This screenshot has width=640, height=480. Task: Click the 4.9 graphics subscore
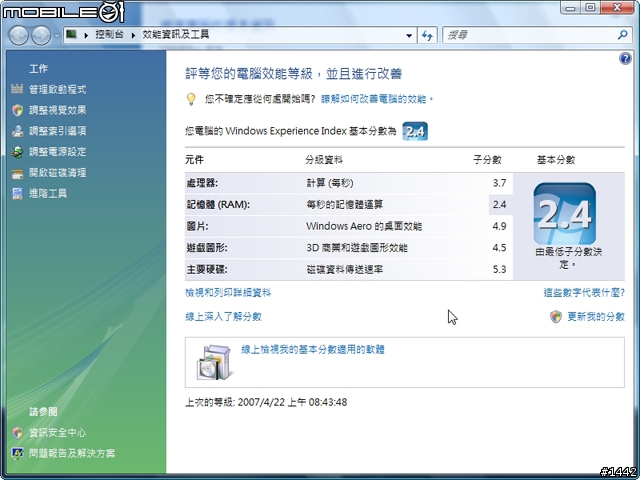(499, 226)
